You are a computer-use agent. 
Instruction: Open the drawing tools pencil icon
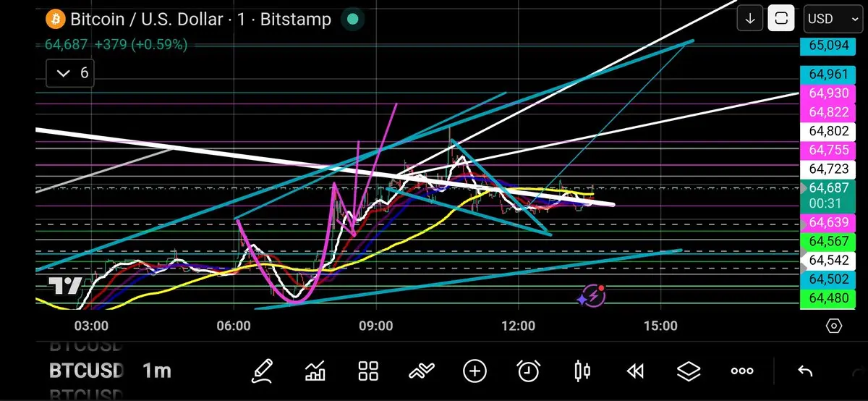point(261,371)
